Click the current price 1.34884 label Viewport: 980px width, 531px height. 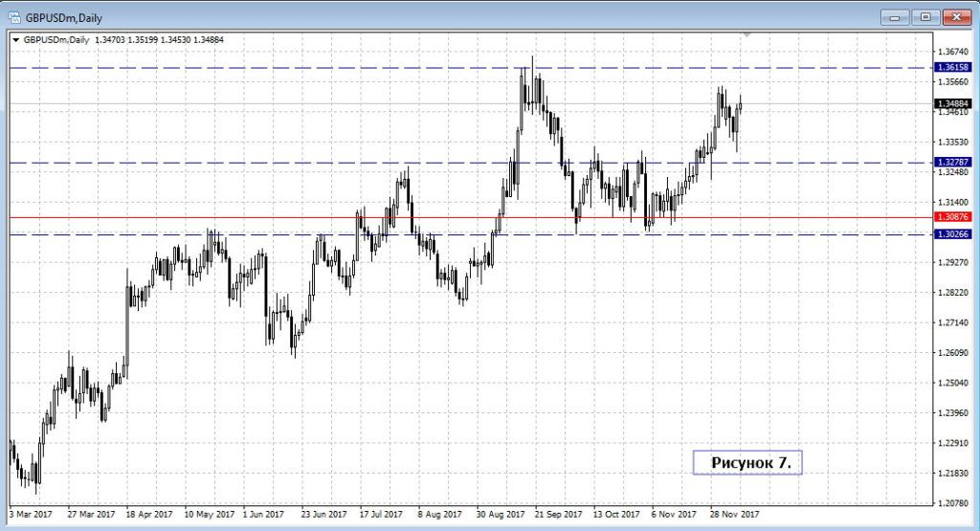(951, 103)
